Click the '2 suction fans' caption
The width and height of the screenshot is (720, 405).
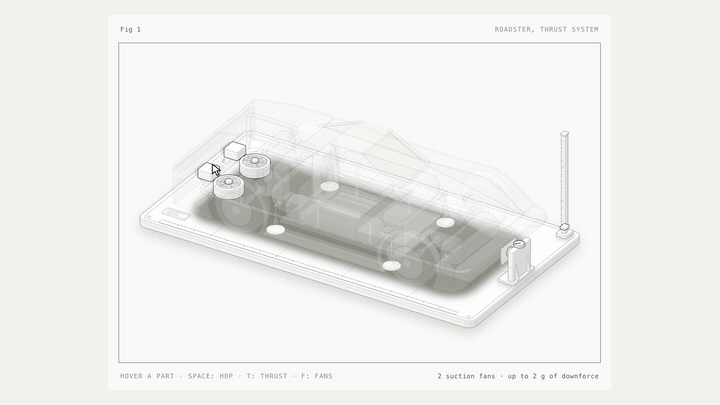[466, 376]
